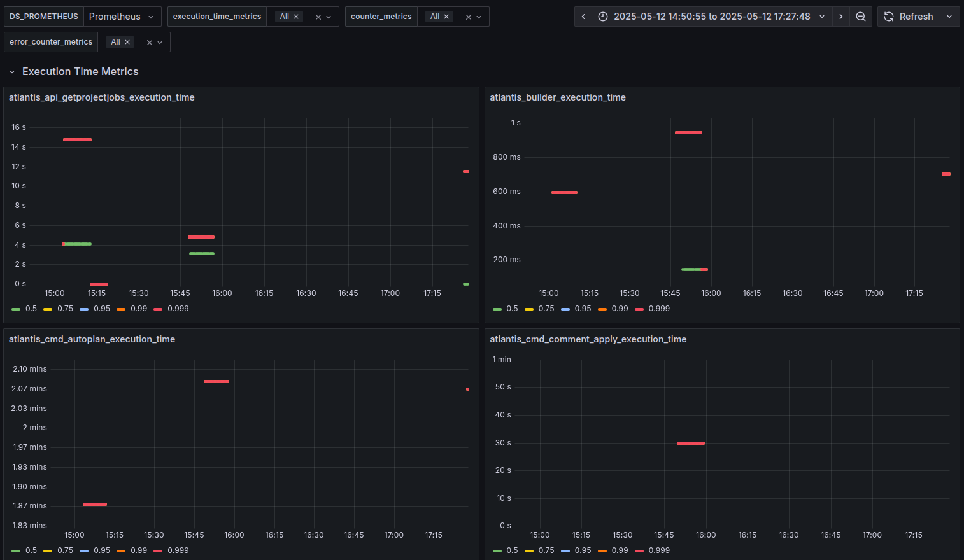Click the clock icon in time picker
The image size is (964, 560).
tap(603, 17)
